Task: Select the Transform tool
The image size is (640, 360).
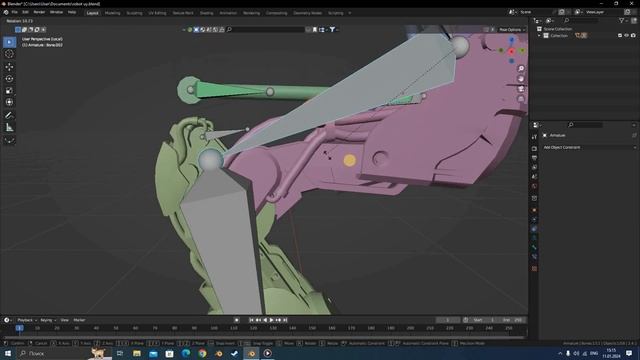Action: coord(9,102)
